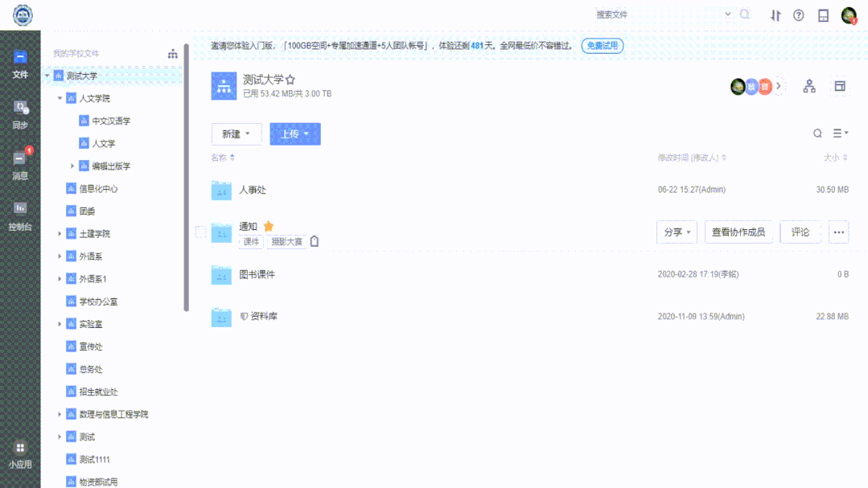Image resolution: width=868 pixels, height=488 pixels.
Task: Select 测试1111 in the tree
Action: tap(95, 460)
